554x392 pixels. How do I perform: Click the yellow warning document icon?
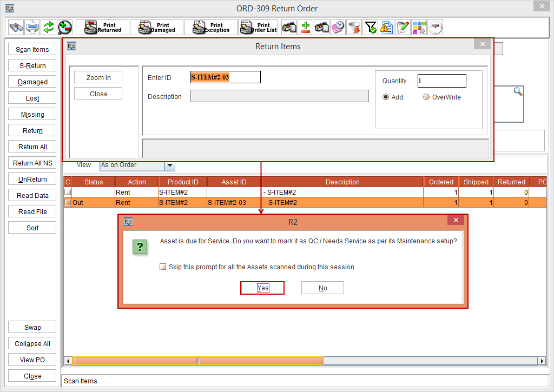(386, 27)
